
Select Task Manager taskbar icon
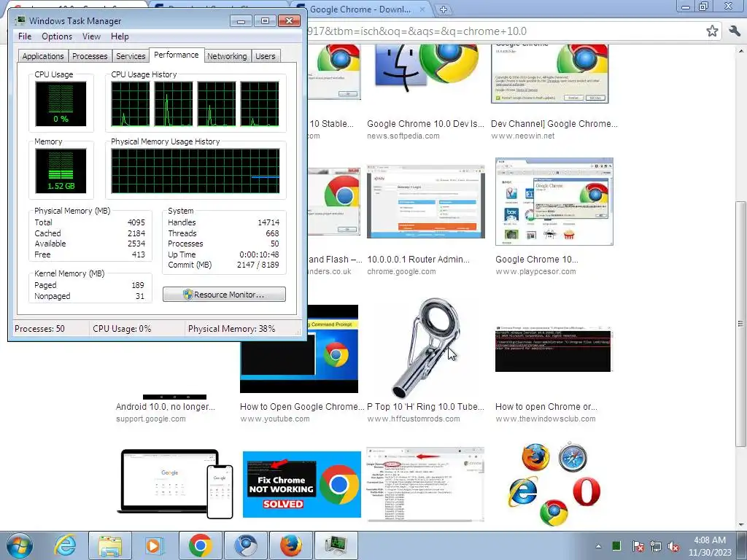[x=336, y=545]
